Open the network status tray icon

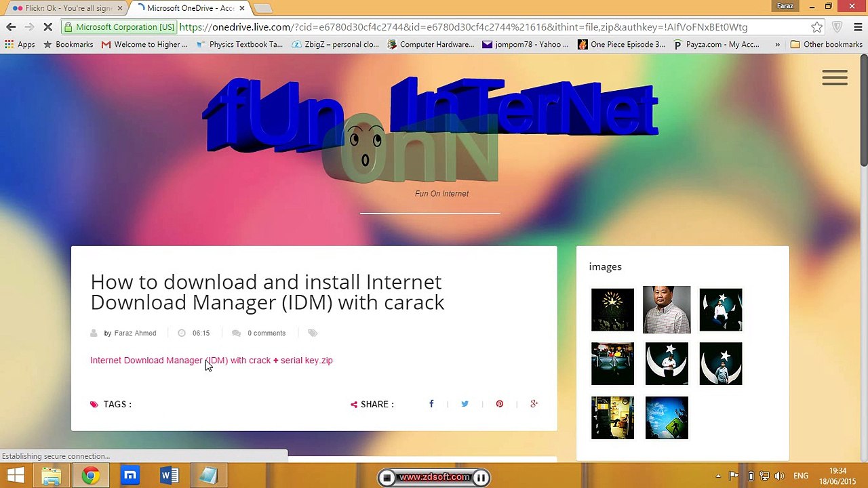764,476
